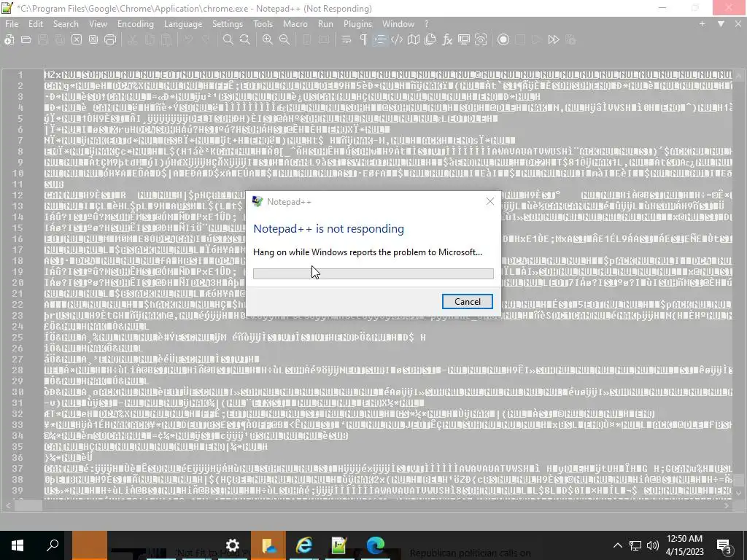Screen dimensions: 747x560
Task: Toggle the indent guide icon
Action: pyautogui.click(x=380, y=40)
